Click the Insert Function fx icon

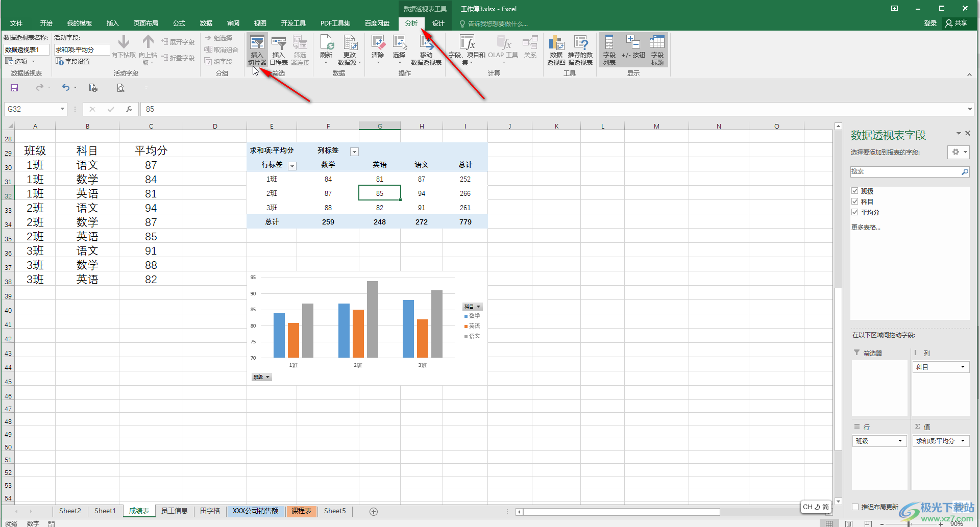click(x=129, y=109)
